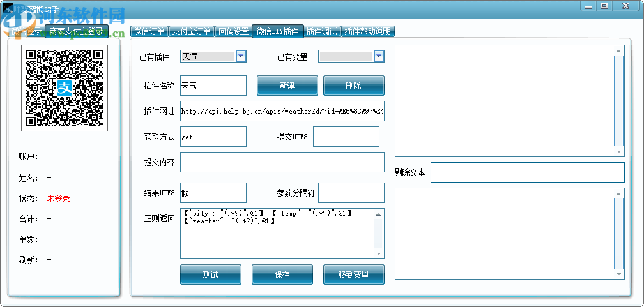Click the 姓名 label
The width and height of the screenshot is (644, 307).
[28, 178]
